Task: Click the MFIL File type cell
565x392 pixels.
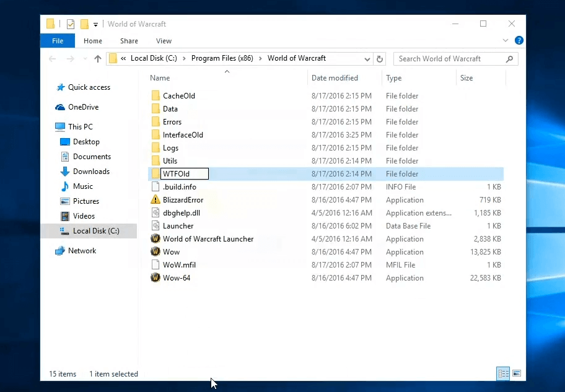Action: [x=400, y=265]
